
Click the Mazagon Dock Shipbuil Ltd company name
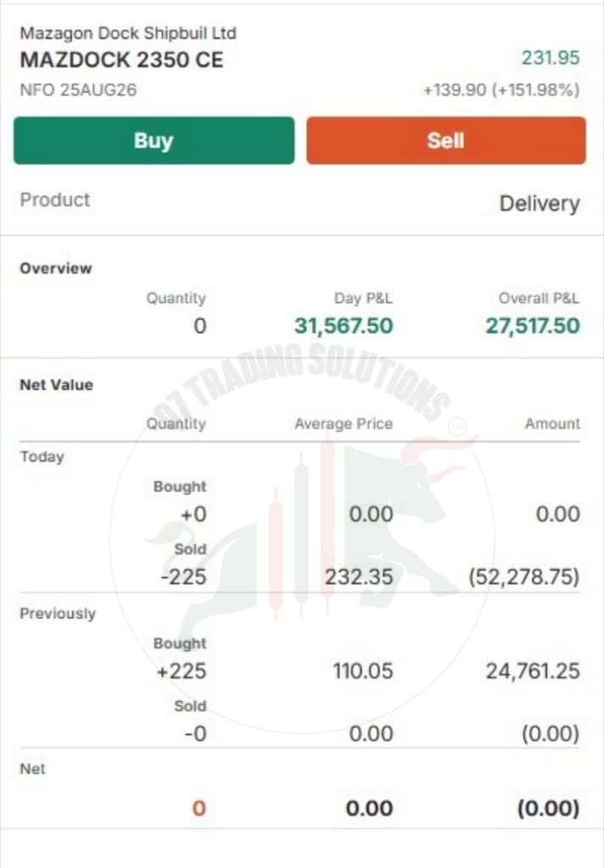128,33
